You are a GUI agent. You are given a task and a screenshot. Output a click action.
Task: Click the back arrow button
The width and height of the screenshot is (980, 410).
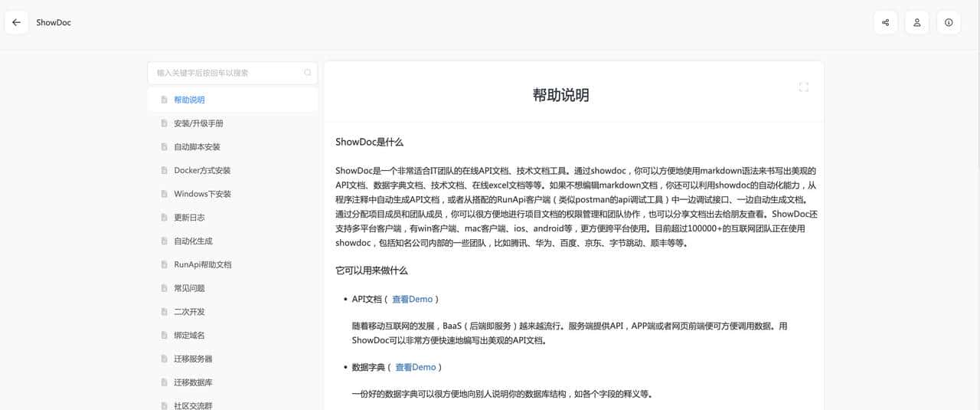(16, 22)
